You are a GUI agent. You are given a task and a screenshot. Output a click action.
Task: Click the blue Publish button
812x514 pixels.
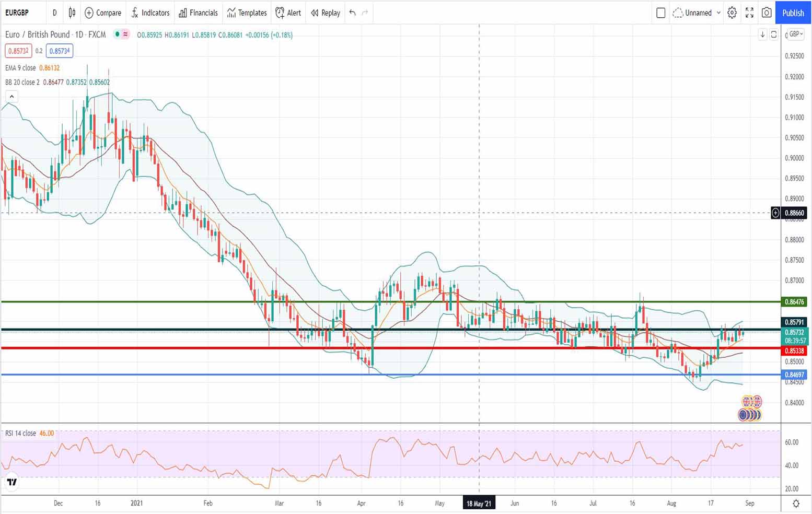coord(793,13)
